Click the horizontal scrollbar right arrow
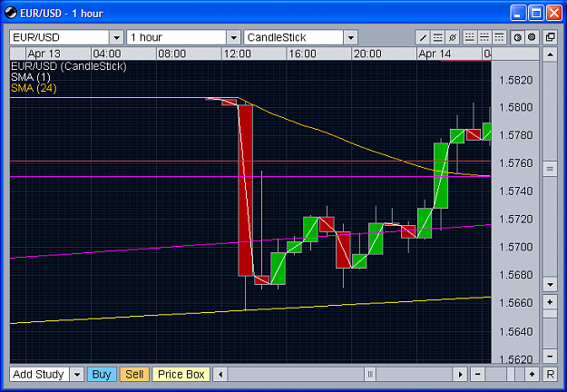This screenshot has height=392, width=567. [460, 374]
